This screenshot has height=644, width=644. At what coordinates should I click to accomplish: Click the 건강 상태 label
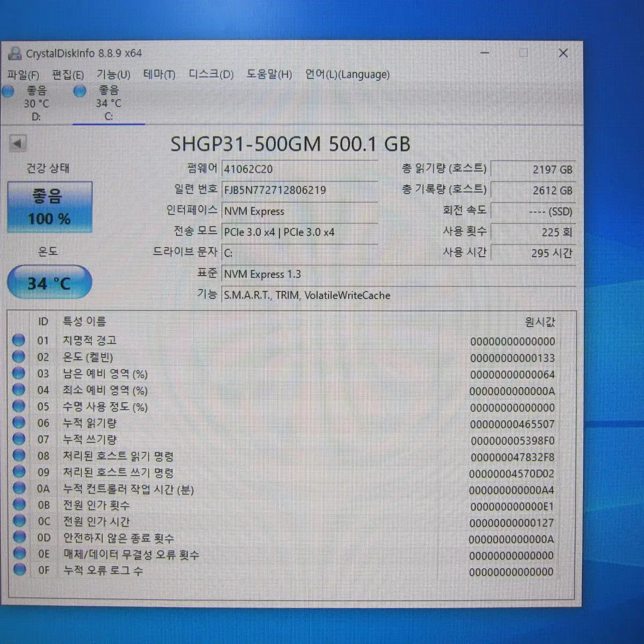[x=48, y=168]
